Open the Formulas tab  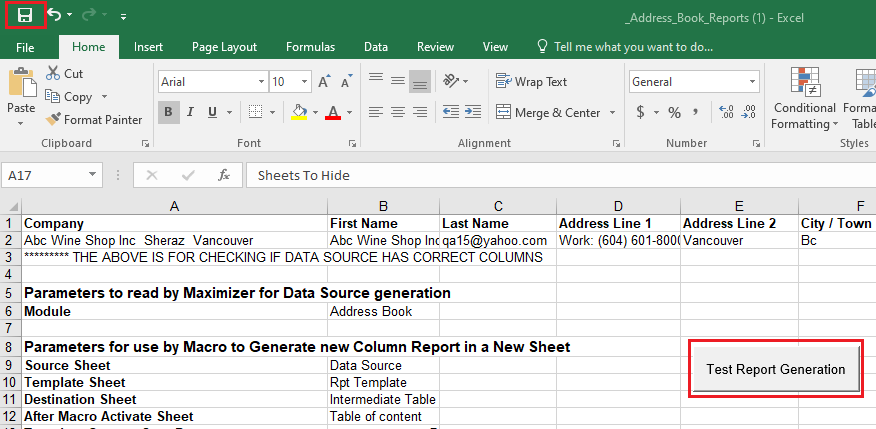310,47
